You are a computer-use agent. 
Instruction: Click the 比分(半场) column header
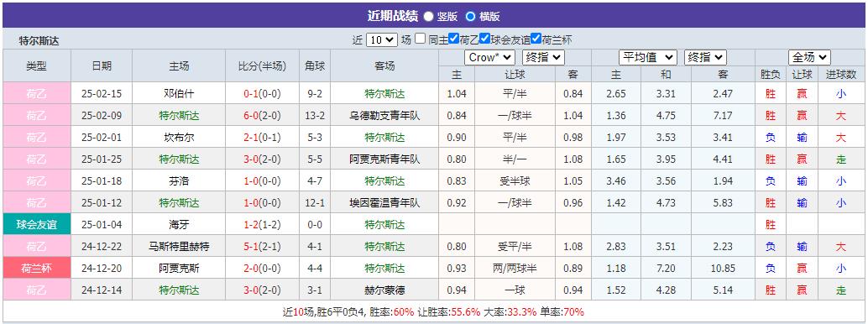pyautogui.click(x=263, y=66)
